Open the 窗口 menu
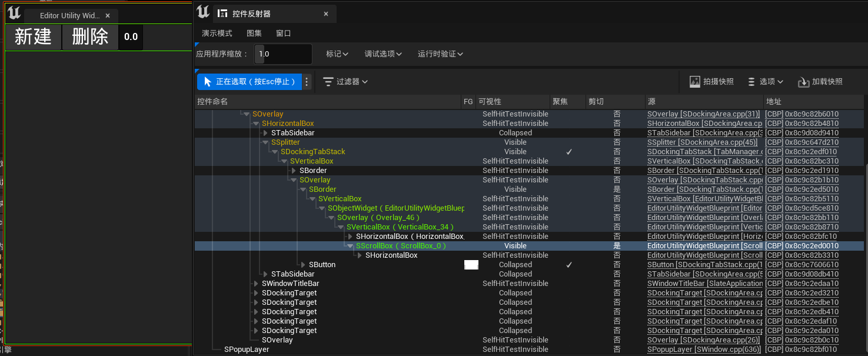The width and height of the screenshot is (868, 356). point(284,34)
